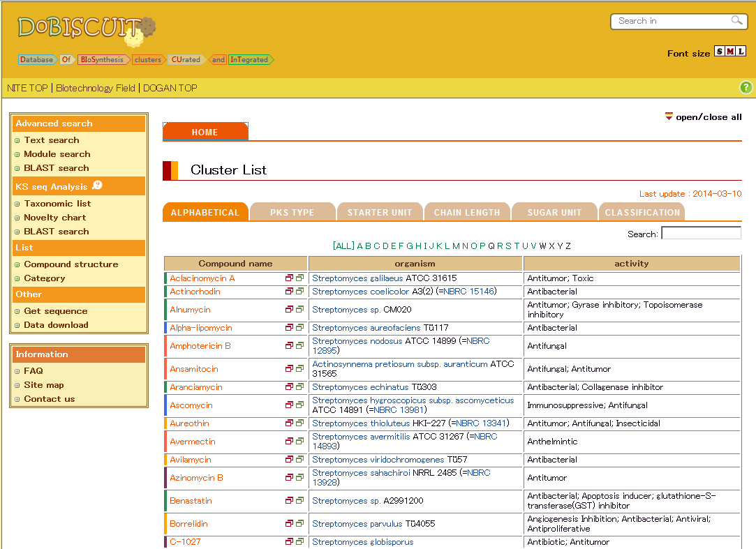
Task: Set font size to medium (M)
Action: pos(730,52)
